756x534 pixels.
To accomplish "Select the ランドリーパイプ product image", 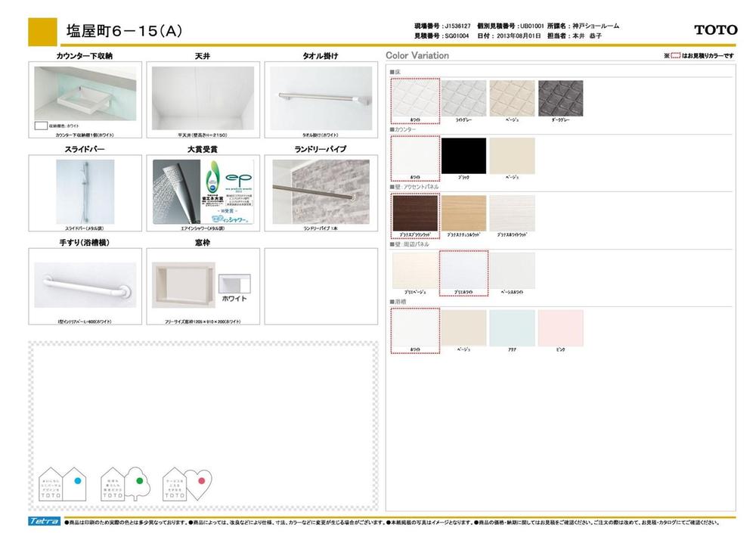I will [321, 190].
